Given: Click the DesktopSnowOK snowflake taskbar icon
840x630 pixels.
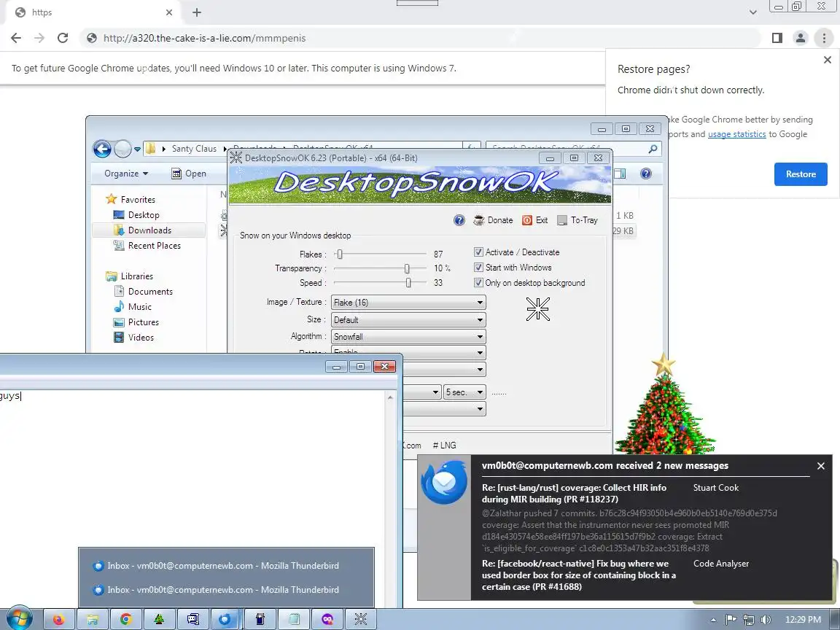Looking at the screenshot, I should coord(360,619).
